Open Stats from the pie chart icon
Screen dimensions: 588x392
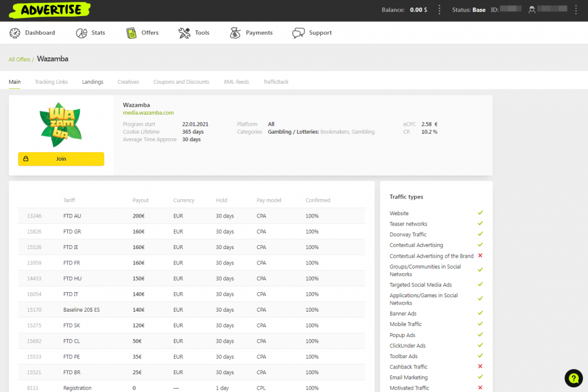[82, 33]
